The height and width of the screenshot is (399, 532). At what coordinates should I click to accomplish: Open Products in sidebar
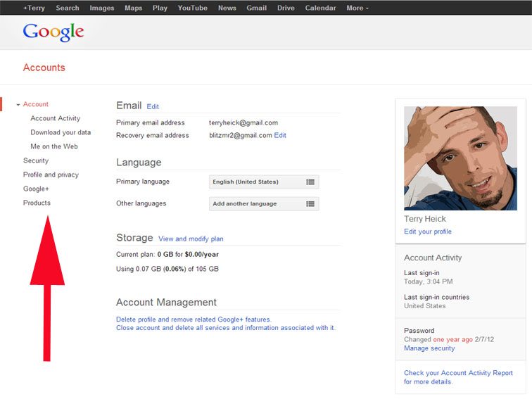coord(37,203)
